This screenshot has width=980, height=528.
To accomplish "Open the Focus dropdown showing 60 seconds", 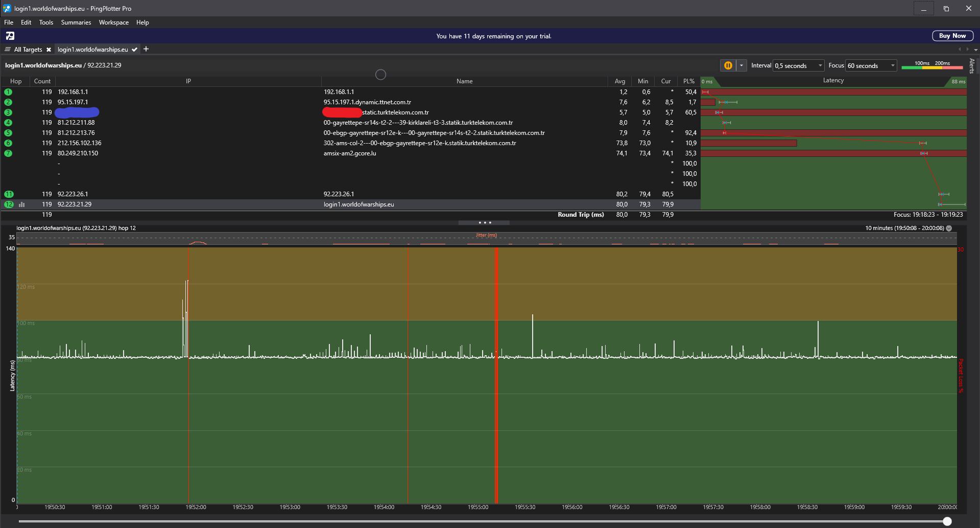I will pyautogui.click(x=871, y=65).
